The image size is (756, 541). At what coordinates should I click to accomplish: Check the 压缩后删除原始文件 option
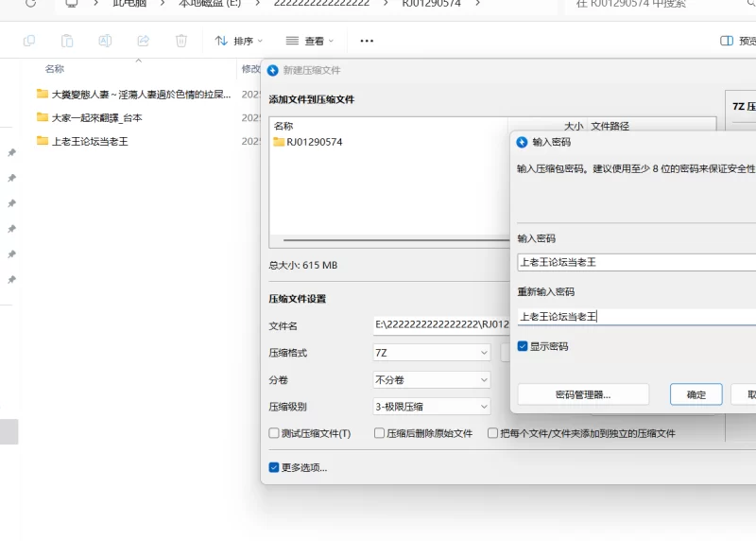379,433
